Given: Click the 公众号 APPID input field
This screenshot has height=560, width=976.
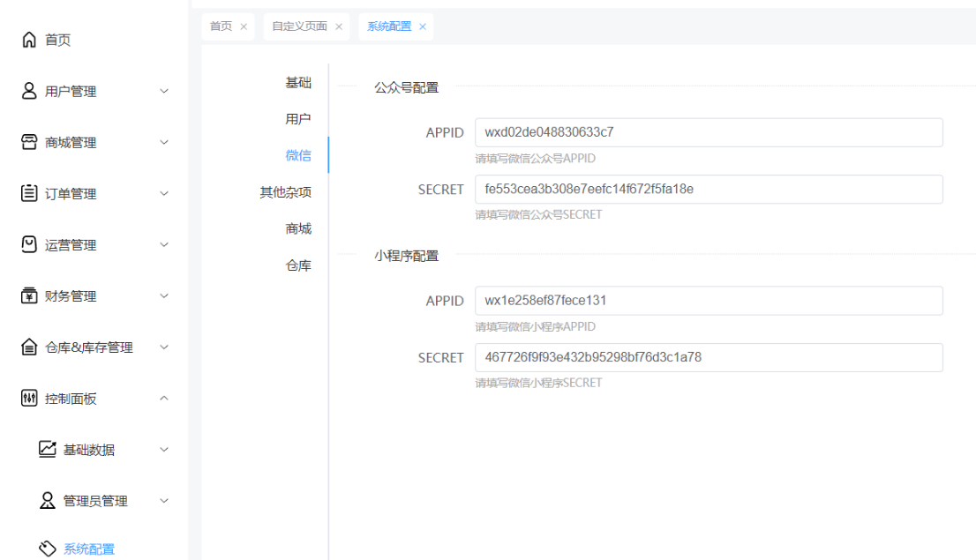Looking at the screenshot, I should tap(709, 132).
